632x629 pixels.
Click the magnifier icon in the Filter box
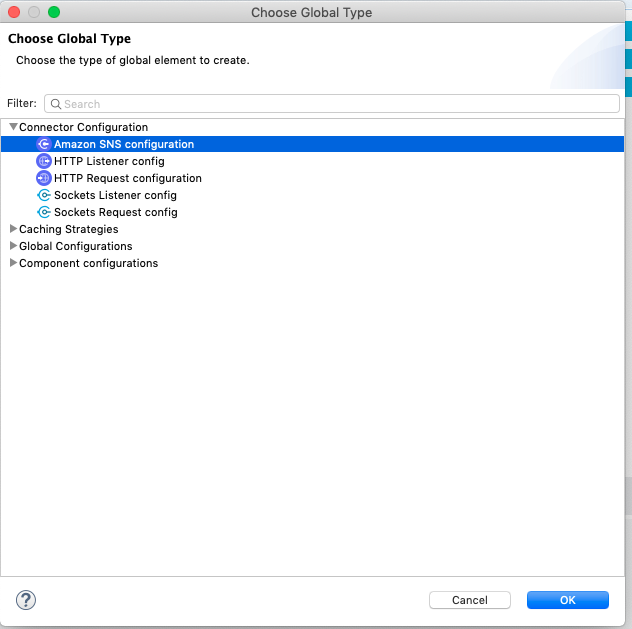point(56,104)
